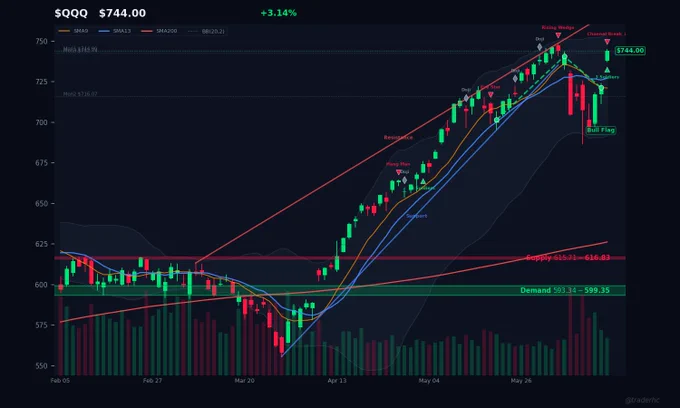The width and height of the screenshot is (680, 408).
Task: Click the red triangle below Channel Break label
Action: tap(607, 42)
